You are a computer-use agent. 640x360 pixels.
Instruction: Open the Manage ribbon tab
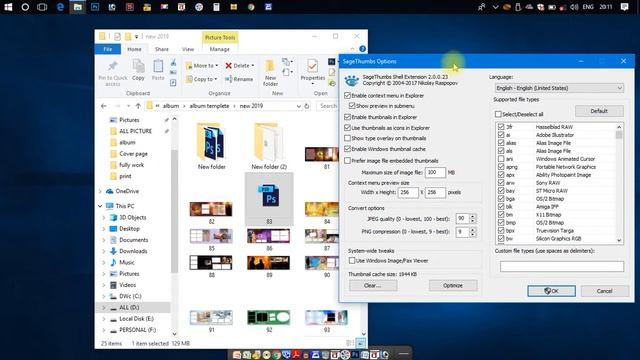click(x=220, y=49)
